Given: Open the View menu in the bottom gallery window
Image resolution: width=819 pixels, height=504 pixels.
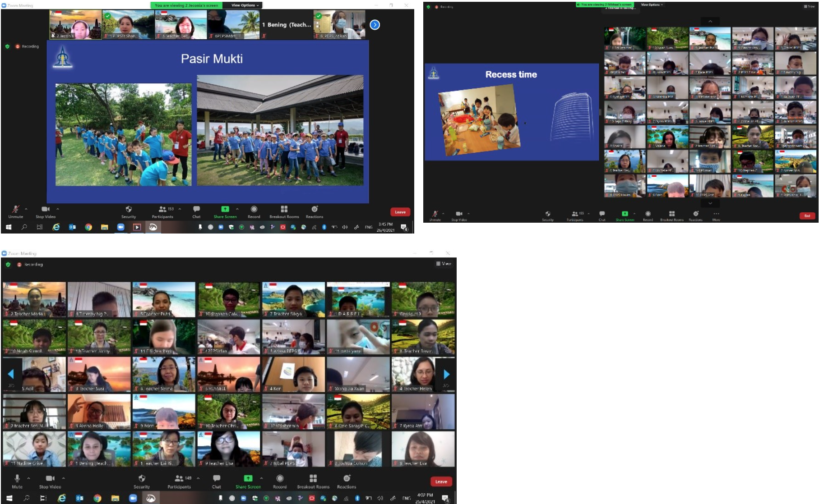Looking at the screenshot, I should coord(444,264).
